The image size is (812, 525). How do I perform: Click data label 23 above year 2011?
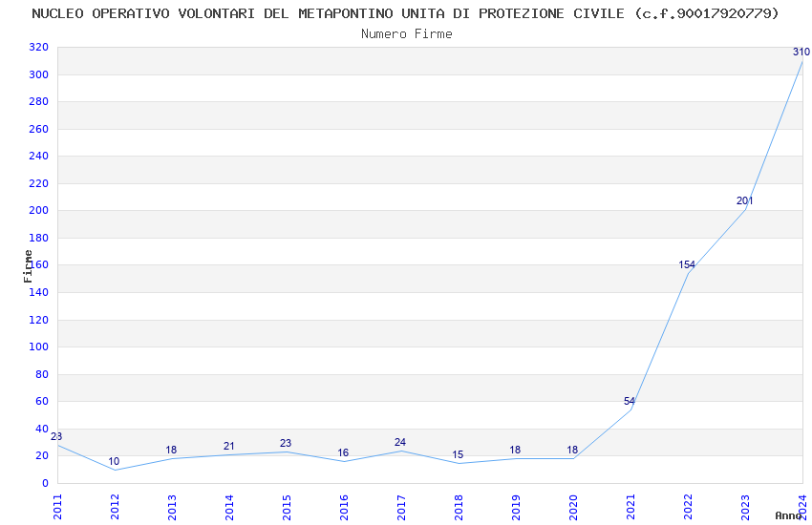click(x=56, y=436)
